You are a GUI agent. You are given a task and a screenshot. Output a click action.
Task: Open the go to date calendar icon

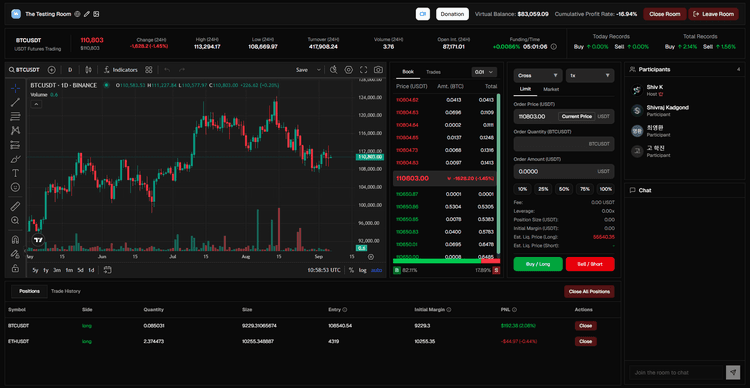[x=108, y=270]
